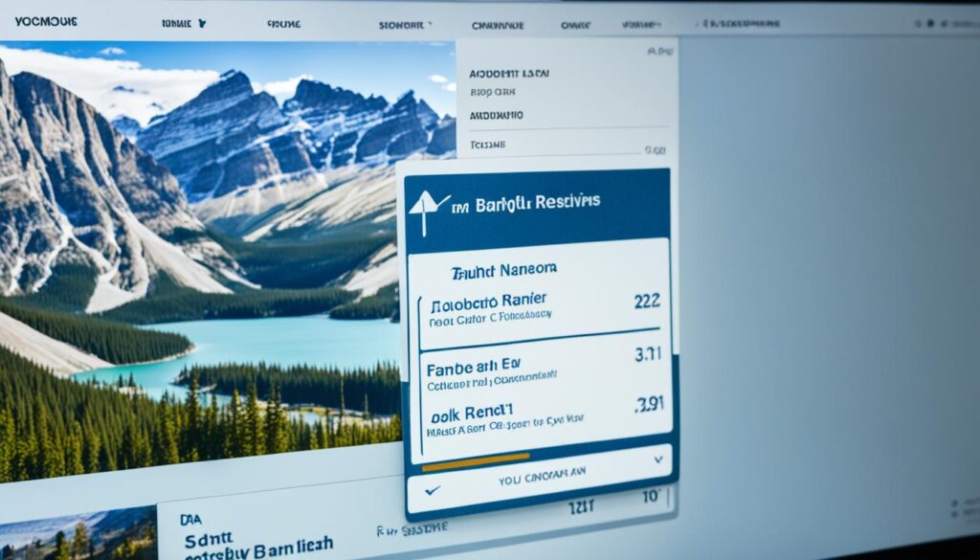Click the mountain arrow logo in the blue popup header
The width and height of the screenshot is (980, 560).
pos(428,213)
